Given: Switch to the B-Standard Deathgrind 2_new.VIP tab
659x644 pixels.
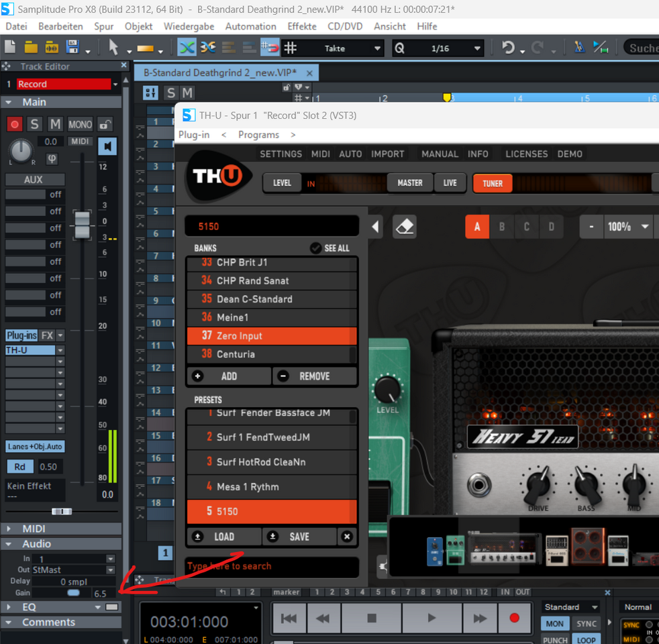Looking at the screenshot, I should 220,72.
